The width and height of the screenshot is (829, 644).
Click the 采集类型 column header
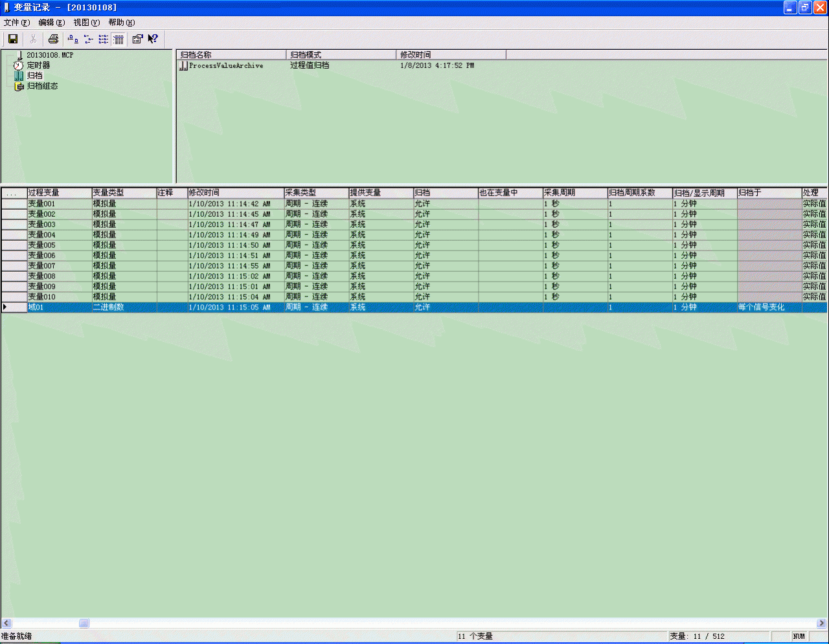tap(317, 192)
